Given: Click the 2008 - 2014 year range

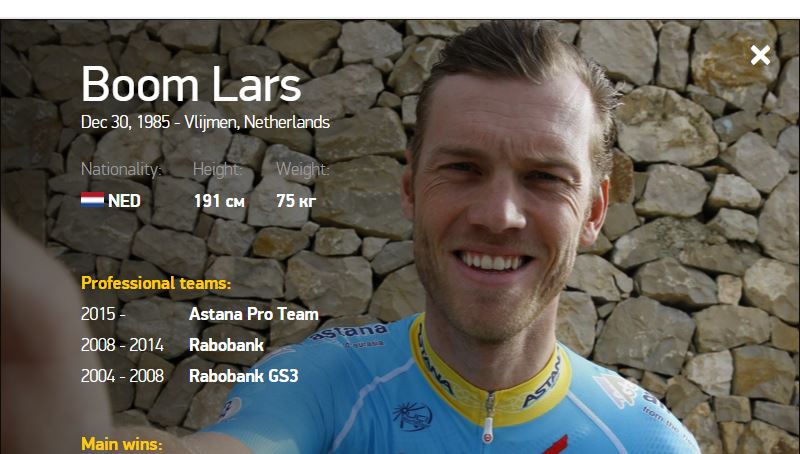Looking at the screenshot, I should (x=122, y=345).
